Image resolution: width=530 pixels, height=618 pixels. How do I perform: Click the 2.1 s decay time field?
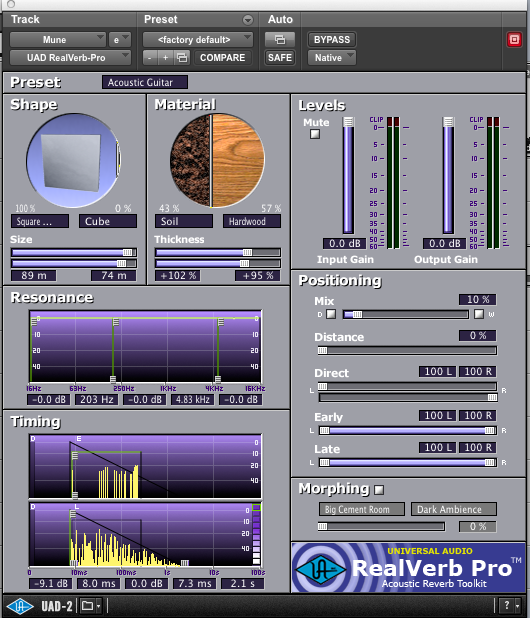pyautogui.click(x=242, y=583)
